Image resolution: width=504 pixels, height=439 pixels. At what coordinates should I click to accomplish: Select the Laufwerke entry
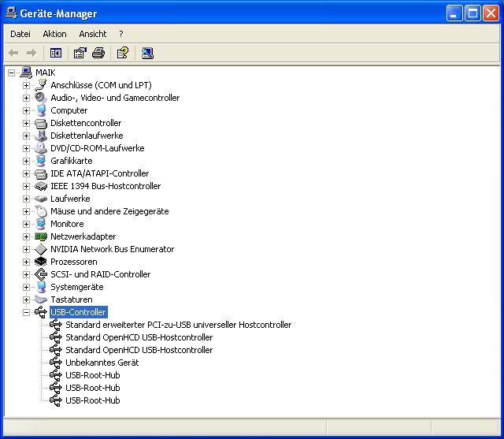click(x=70, y=199)
